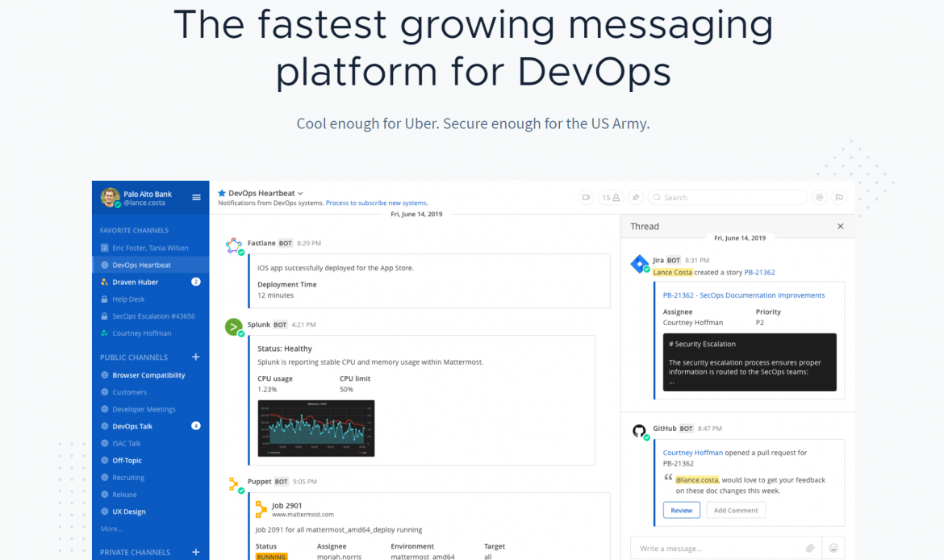The height and width of the screenshot is (560, 944).
Task: Click the Review button
Action: click(x=681, y=510)
